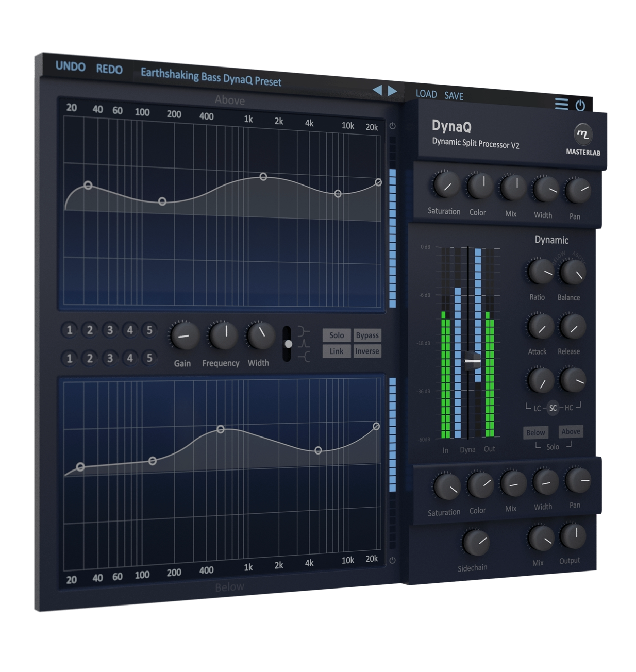The height and width of the screenshot is (672, 636).
Task: Click the HC high-cut knob
Action: point(572,380)
